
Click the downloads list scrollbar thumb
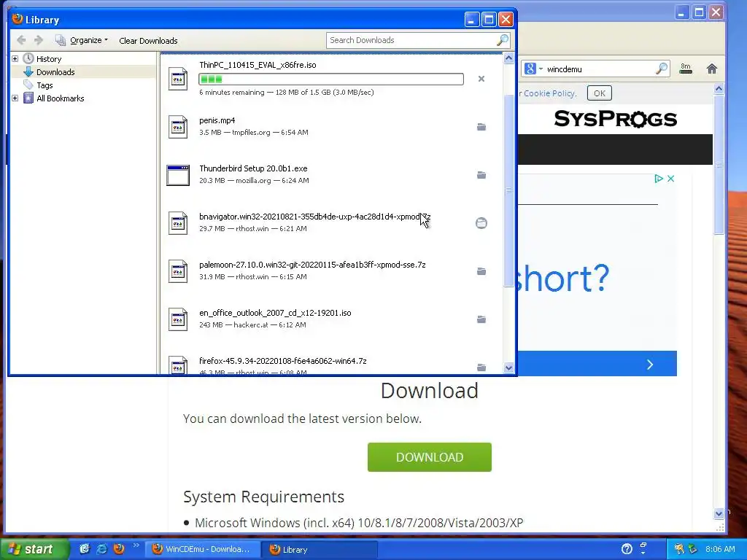[x=508, y=190]
